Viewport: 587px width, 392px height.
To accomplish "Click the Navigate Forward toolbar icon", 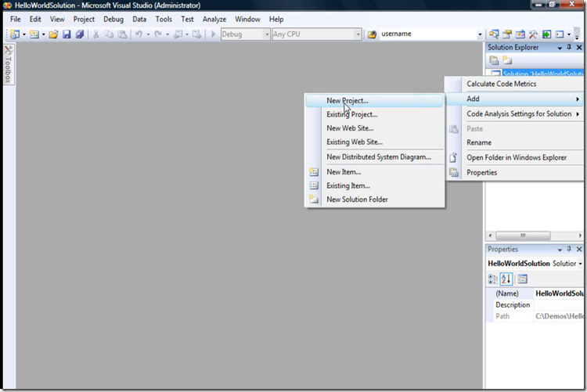I will tap(196, 34).
